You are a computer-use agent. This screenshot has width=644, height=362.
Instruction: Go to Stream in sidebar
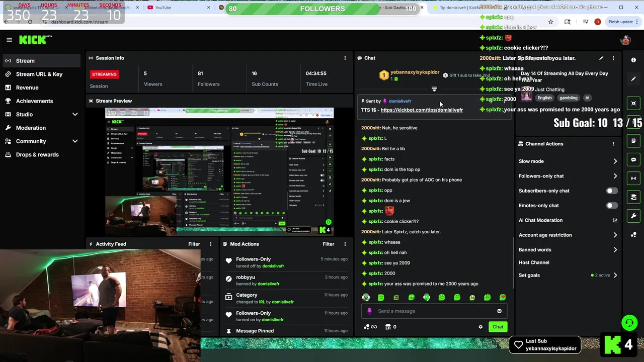(41, 60)
